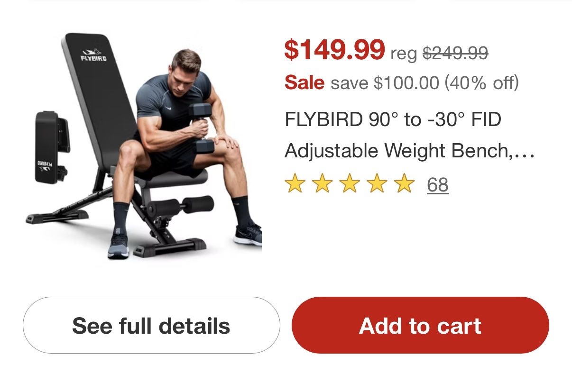Click the red Add to cart button

420,325
